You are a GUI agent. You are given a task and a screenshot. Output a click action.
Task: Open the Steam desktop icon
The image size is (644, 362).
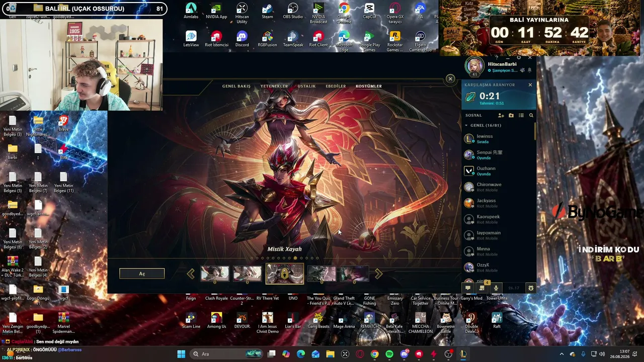coord(267,11)
